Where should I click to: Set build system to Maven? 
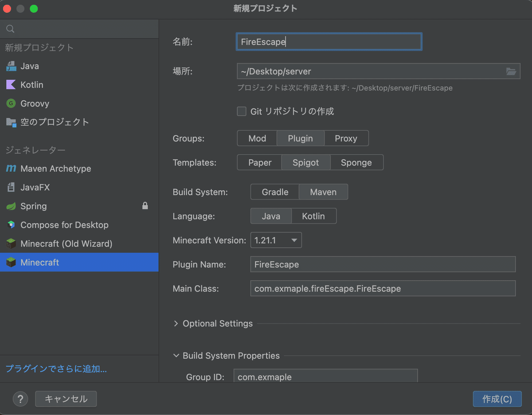[323, 192]
